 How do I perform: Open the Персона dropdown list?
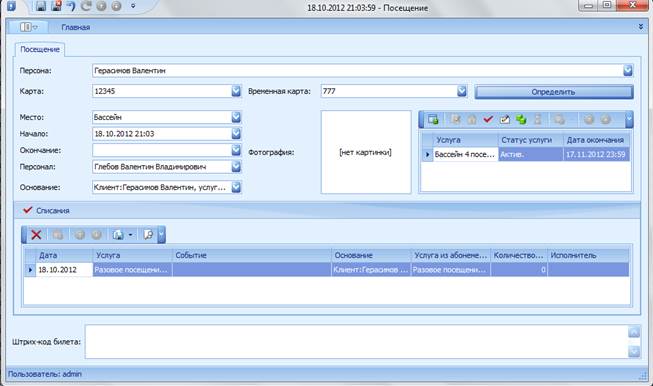click(x=628, y=70)
